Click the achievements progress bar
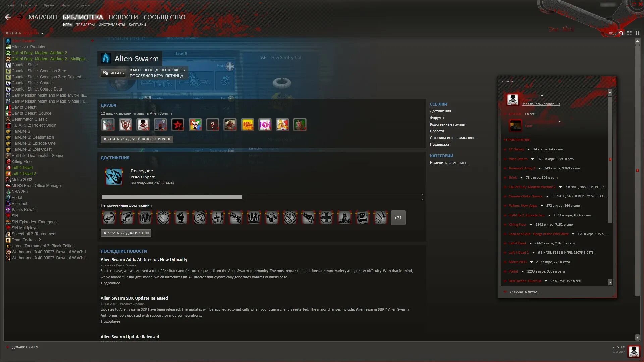The image size is (644, 362). (x=262, y=197)
